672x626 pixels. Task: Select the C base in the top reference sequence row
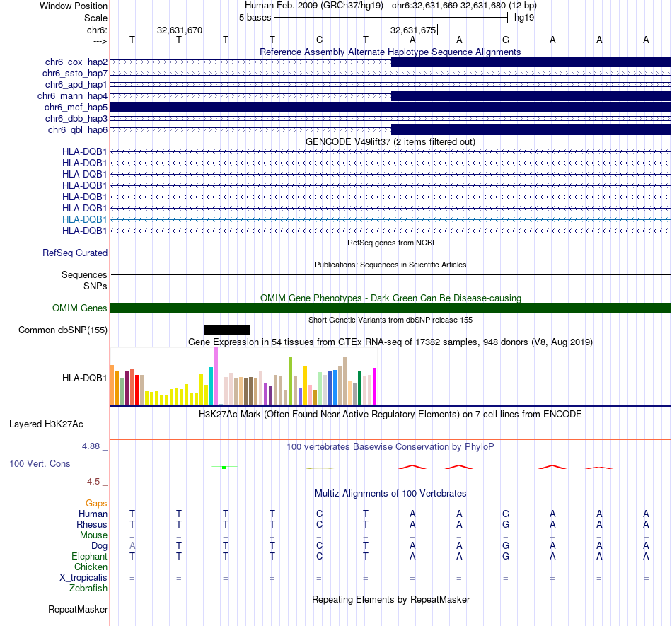[x=319, y=40]
